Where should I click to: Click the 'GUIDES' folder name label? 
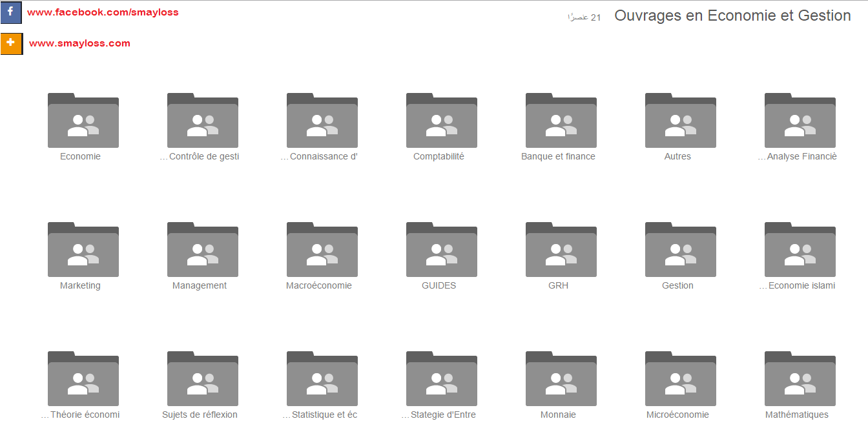pyautogui.click(x=439, y=285)
